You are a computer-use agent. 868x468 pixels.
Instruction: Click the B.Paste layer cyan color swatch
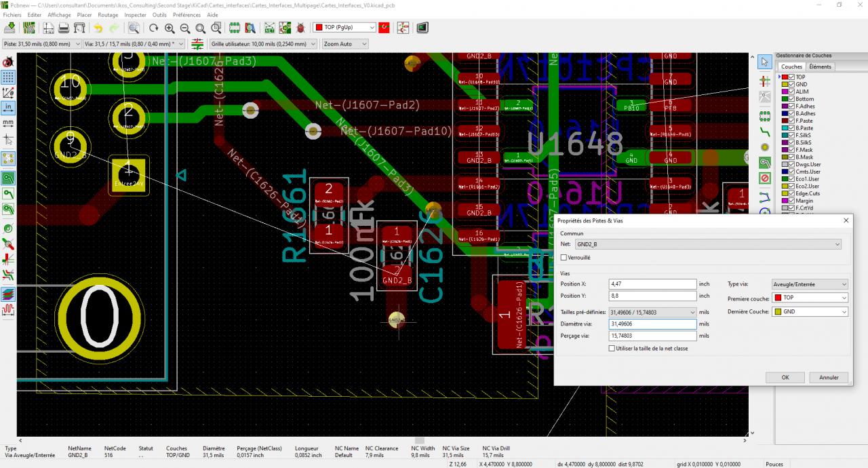(x=785, y=128)
